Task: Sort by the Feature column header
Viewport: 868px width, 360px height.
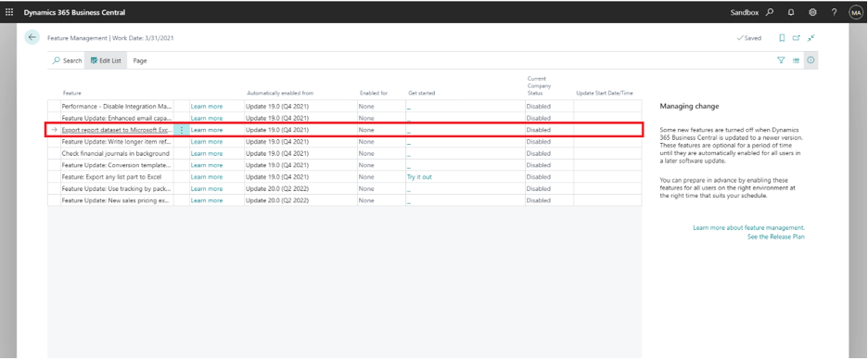Action: [x=72, y=93]
